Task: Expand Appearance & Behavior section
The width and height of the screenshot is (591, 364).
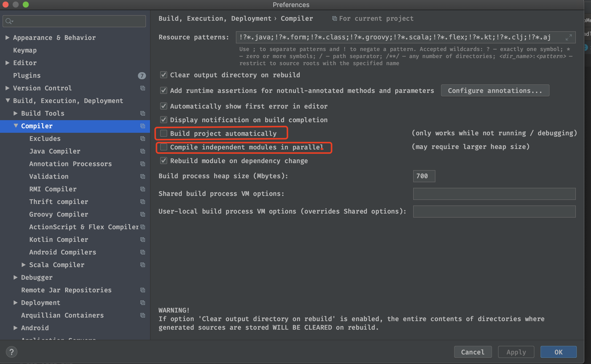Action: tap(8, 38)
